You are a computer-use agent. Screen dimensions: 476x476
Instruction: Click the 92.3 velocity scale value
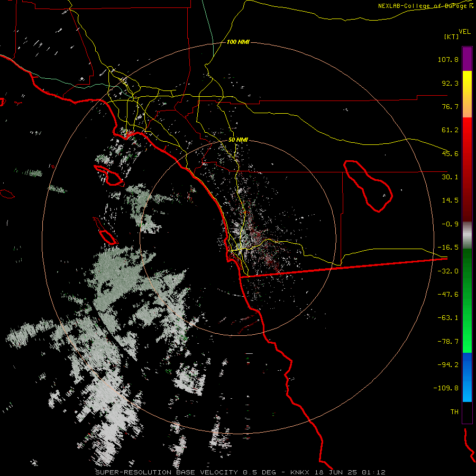(x=450, y=83)
